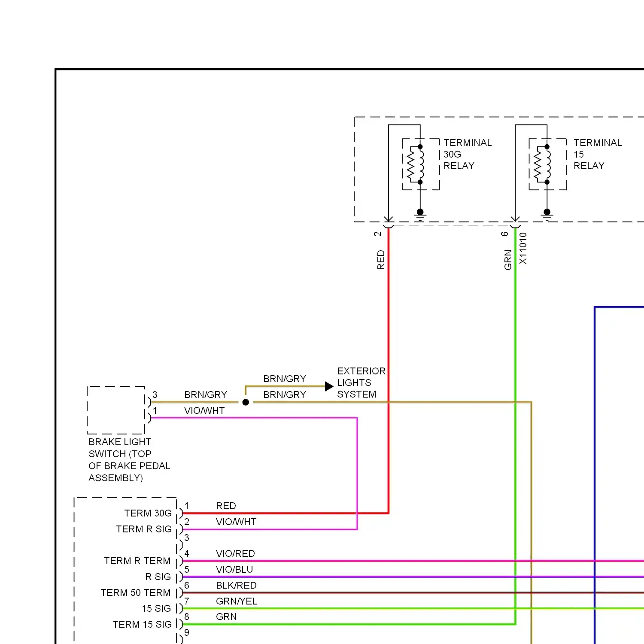This screenshot has width=644, height=644.
Task: Click VIO/BLU wire label at pin 5
Action: click(x=234, y=569)
